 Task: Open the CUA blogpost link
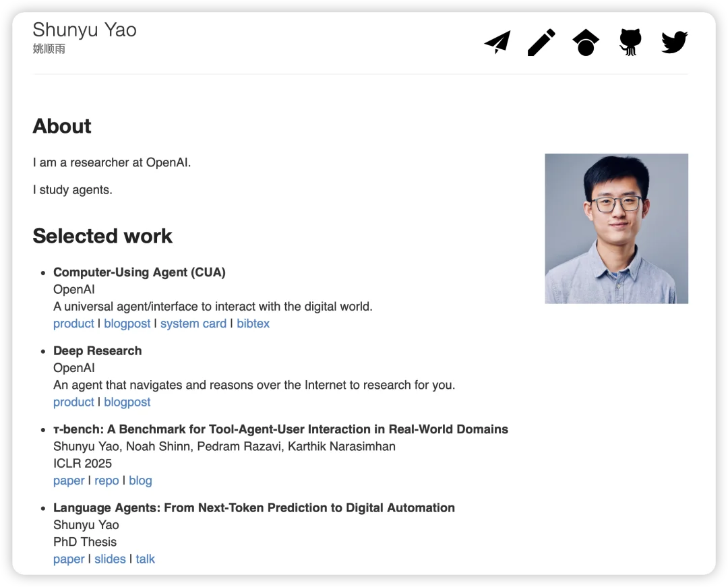127,323
